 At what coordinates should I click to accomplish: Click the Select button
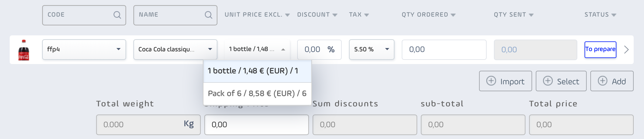pyautogui.click(x=561, y=81)
